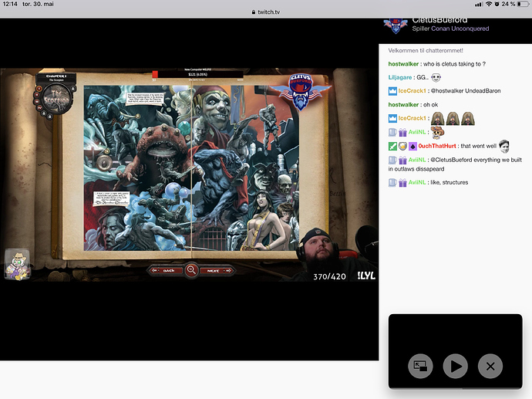Click the cartoon cowboy sticker on the stream

pyautogui.click(x=18, y=265)
